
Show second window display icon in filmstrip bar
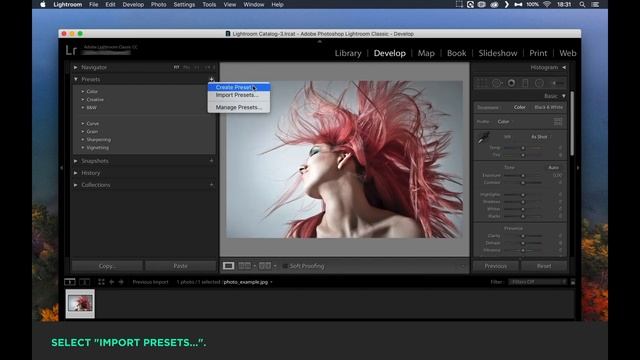point(84,282)
